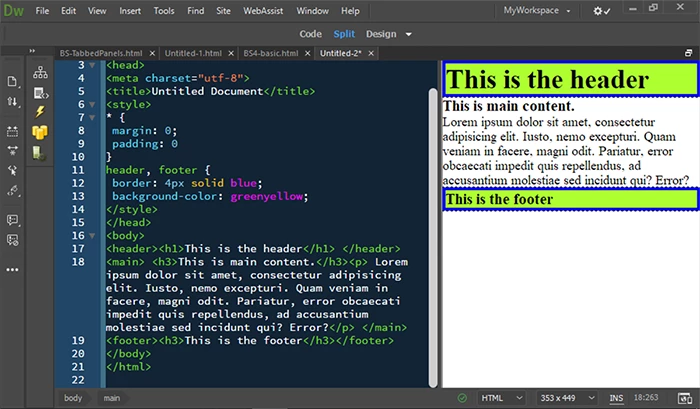Collapse the head tag on line 3
Image resolution: width=700 pixels, height=409 pixels.
[x=92, y=65]
